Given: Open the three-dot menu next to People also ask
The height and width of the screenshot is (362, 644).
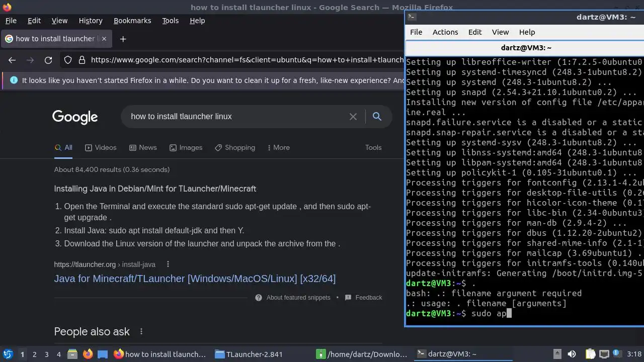Looking at the screenshot, I should (x=141, y=332).
